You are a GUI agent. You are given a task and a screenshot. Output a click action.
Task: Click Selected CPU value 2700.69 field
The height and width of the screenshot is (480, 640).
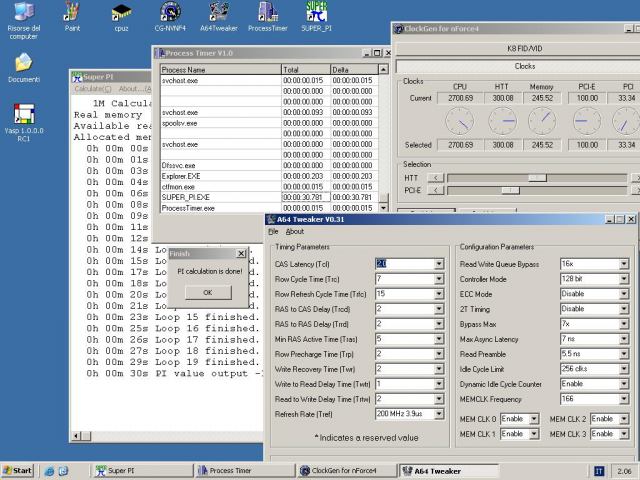460,145
